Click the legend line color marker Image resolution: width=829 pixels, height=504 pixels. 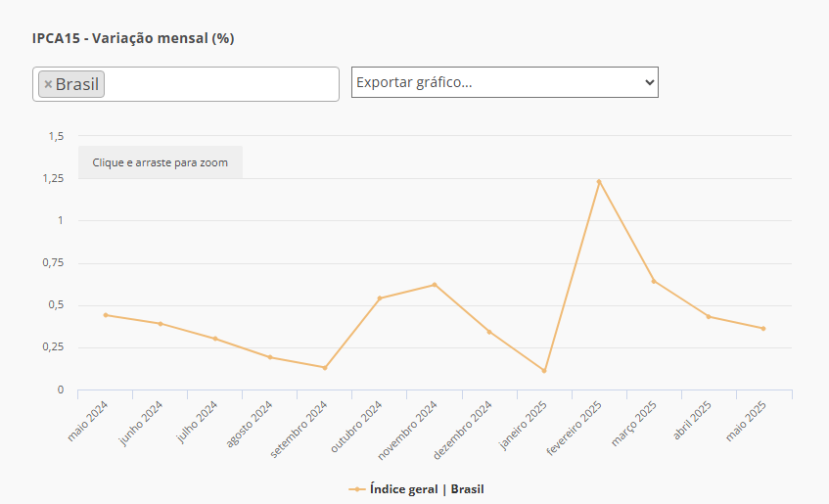[x=357, y=488]
